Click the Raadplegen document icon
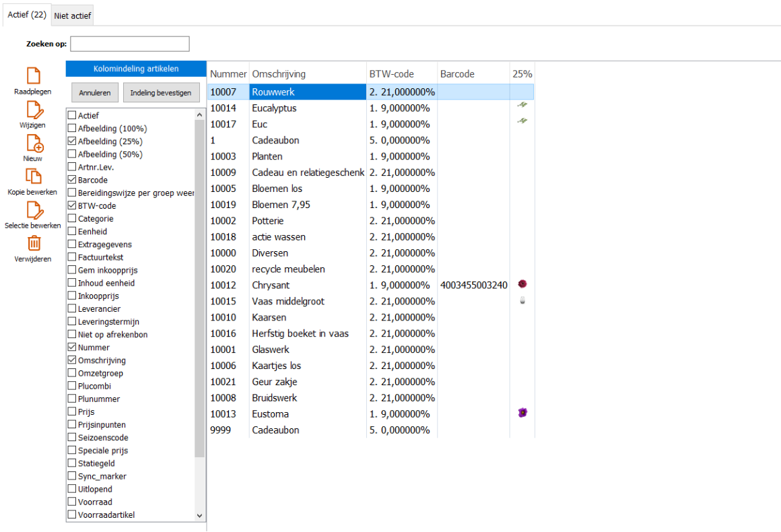781x532 pixels. click(33, 75)
